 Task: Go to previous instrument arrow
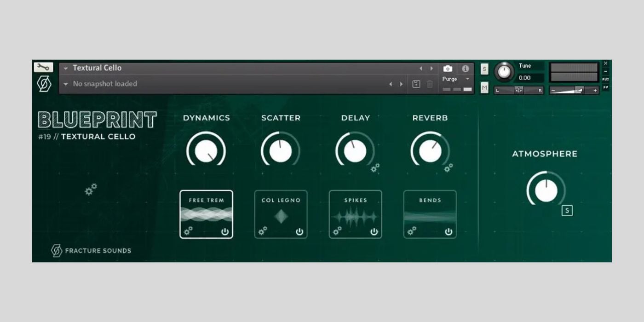pos(420,68)
